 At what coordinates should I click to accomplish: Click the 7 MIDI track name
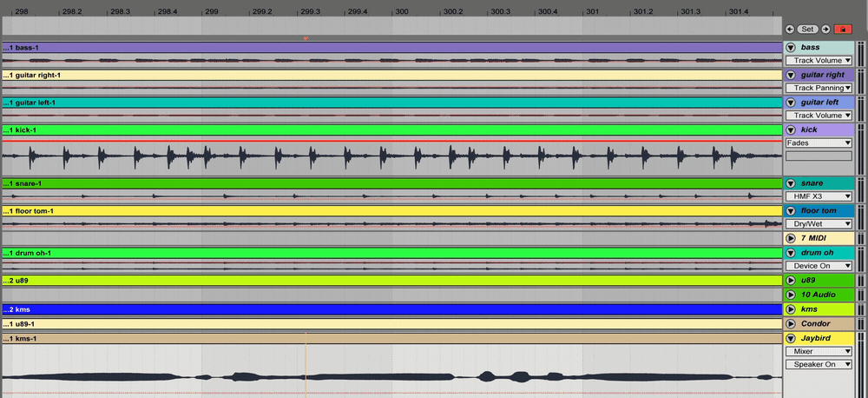tap(815, 238)
